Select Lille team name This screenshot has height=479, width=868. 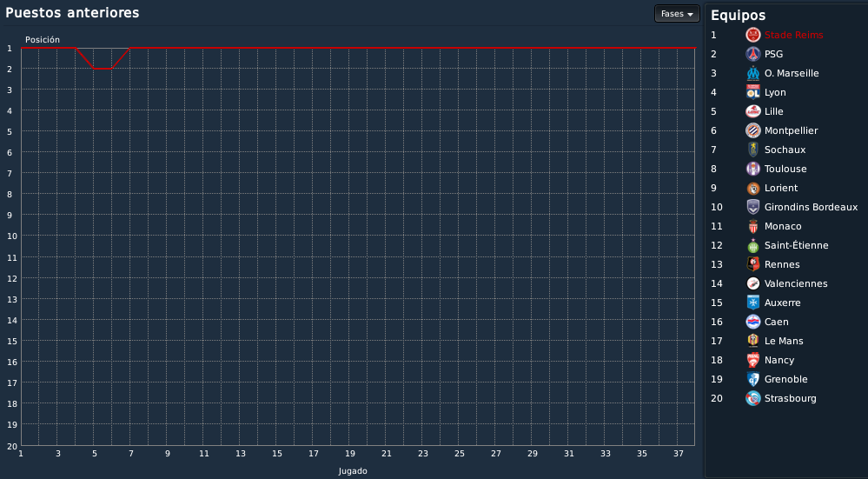[x=774, y=111]
